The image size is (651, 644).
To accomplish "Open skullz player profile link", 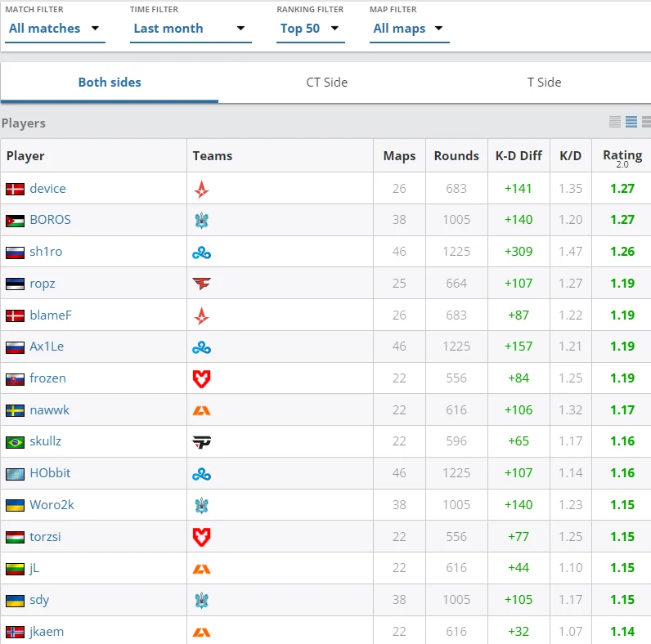I will (x=45, y=441).
